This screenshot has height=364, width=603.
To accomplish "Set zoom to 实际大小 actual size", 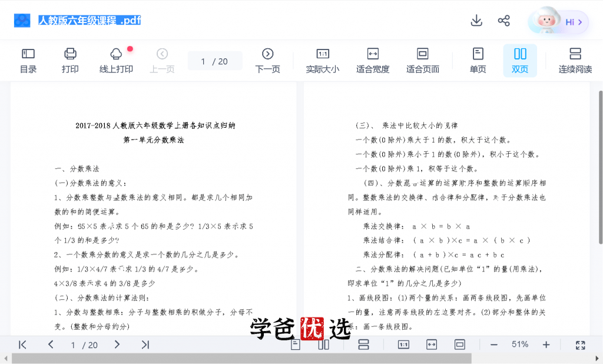I will (322, 61).
